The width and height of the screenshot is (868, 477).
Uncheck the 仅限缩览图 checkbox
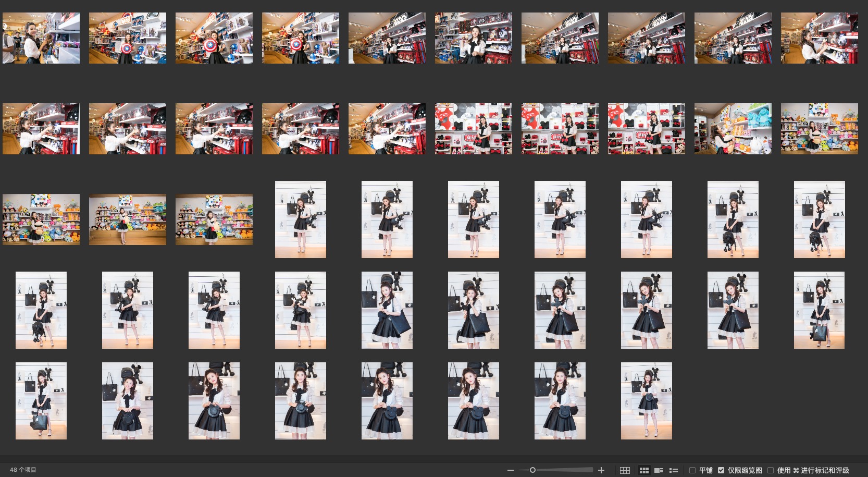tap(721, 470)
